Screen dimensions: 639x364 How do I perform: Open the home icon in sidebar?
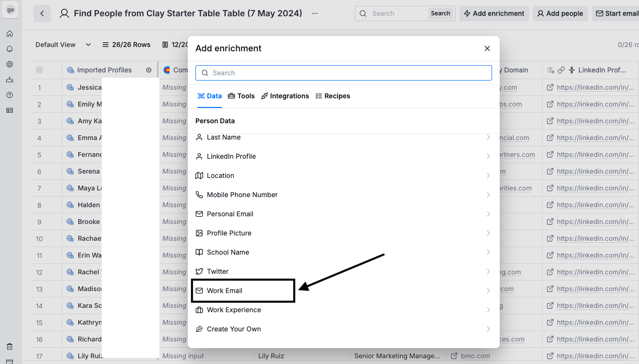(10, 34)
